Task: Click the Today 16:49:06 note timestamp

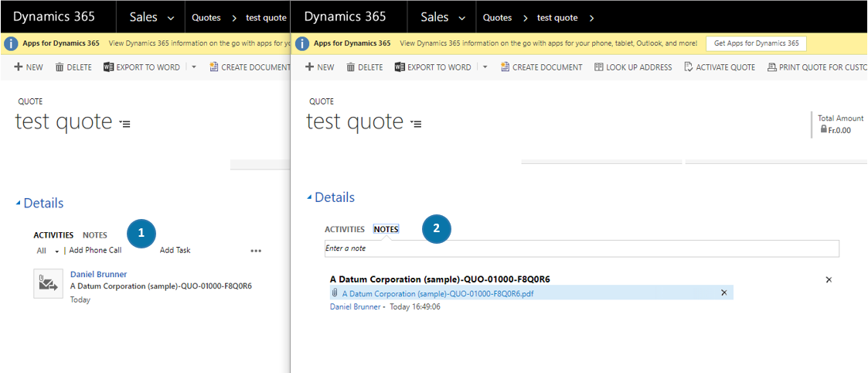Action: (x=415, y=306)
